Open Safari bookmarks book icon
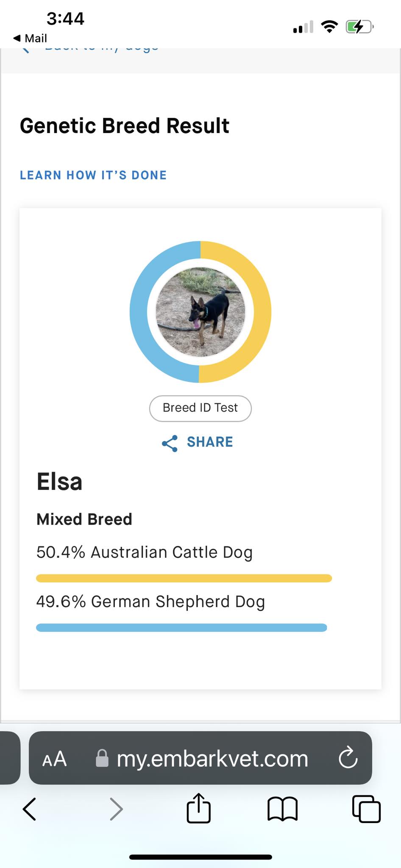 pos(282,809)
